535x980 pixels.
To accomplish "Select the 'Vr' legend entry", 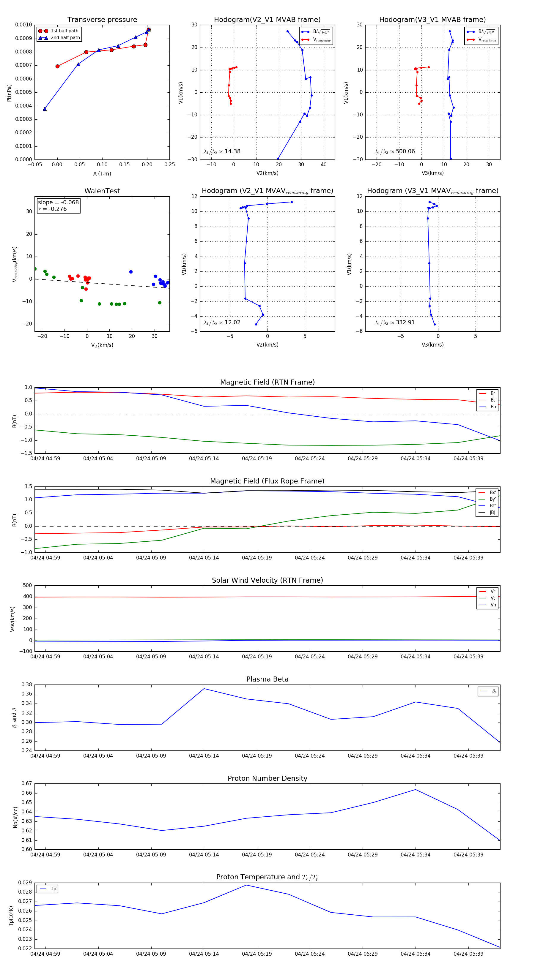I will [x=487, y=592].
